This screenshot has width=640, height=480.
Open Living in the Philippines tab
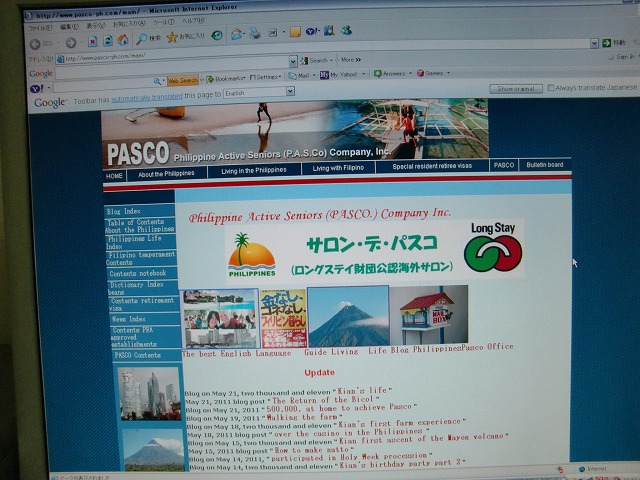tap(254, 170)
